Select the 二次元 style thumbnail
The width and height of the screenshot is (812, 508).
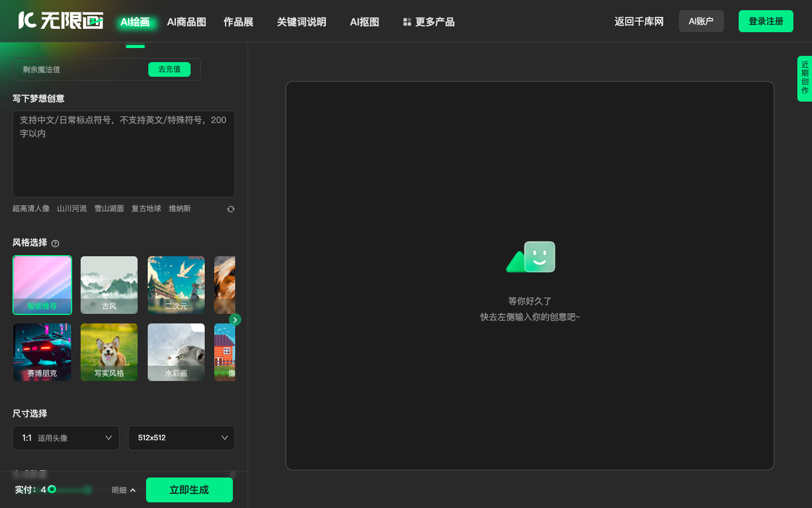coord(176,285)
